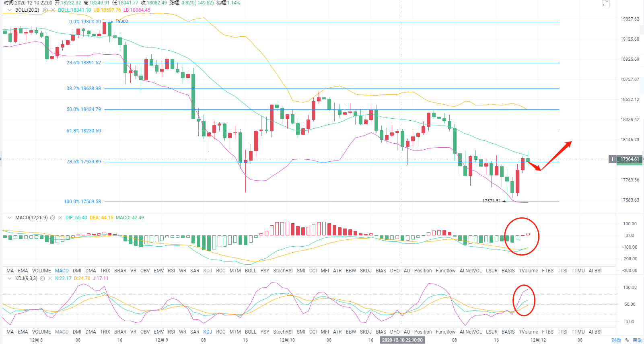Click the Fibonacci label 0.0% 19300.00
644x344 pixels.
(x=85, y=22)
